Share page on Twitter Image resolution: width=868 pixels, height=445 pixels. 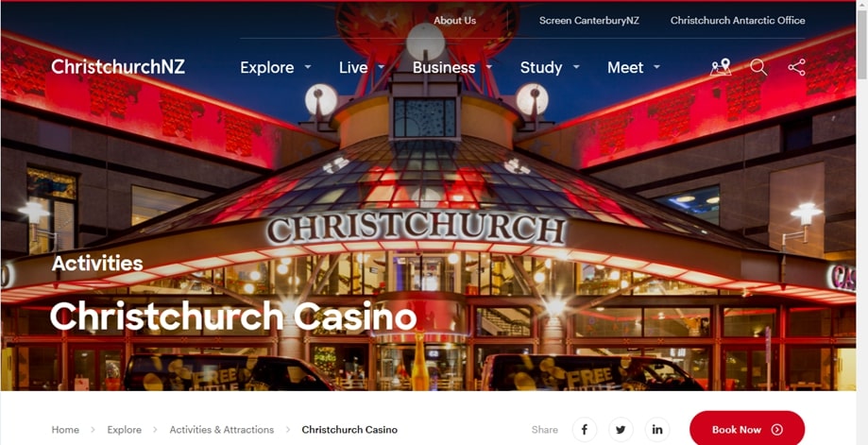621,430
